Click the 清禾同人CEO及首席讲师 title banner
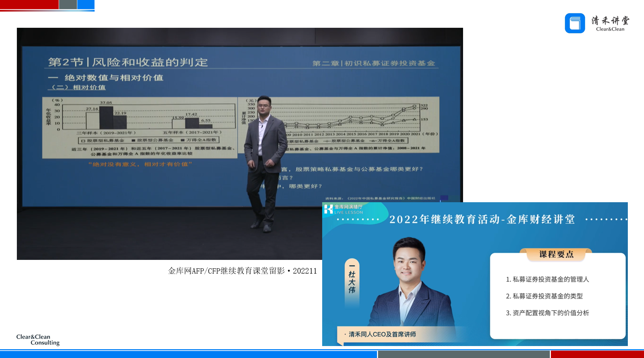The image size is (644, 358). (382, 334)
